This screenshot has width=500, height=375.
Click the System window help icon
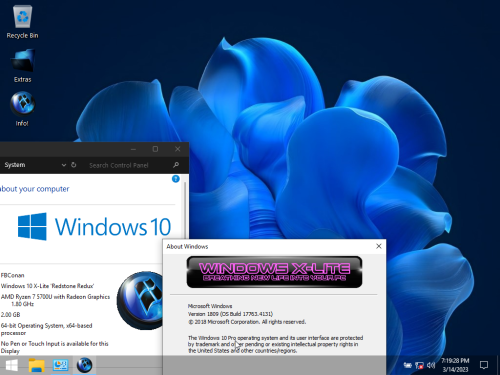pos(176,179)
